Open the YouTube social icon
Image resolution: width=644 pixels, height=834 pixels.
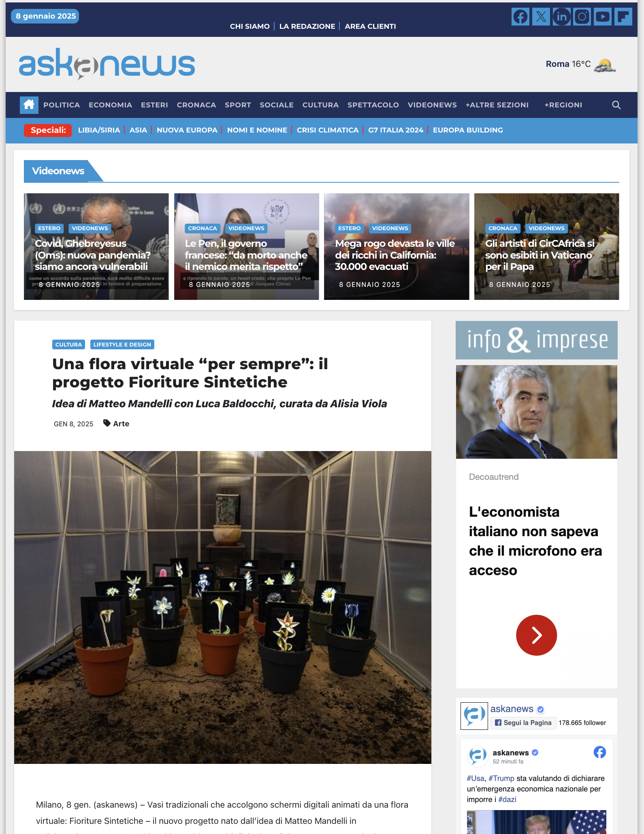[x=603, y=17]
